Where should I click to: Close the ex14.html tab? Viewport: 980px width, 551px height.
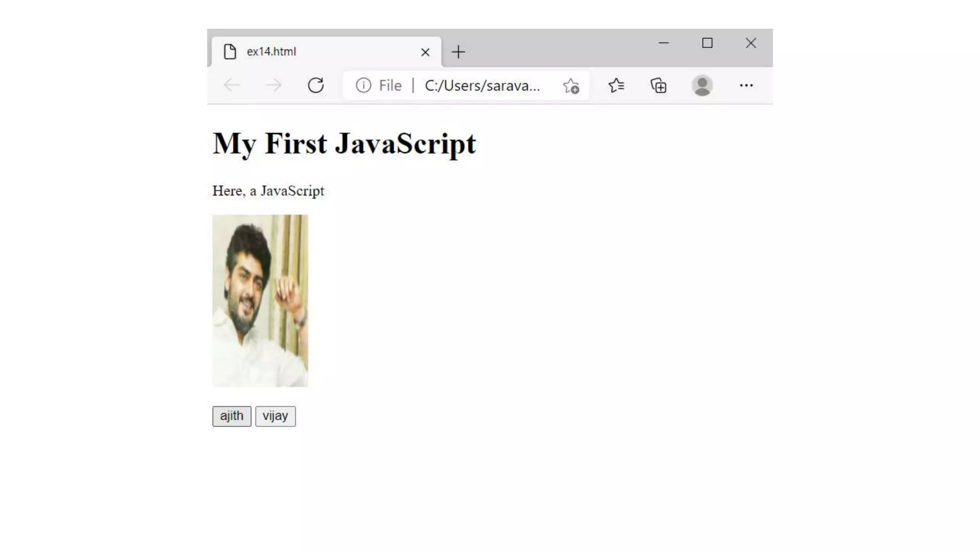pos(425,52)
